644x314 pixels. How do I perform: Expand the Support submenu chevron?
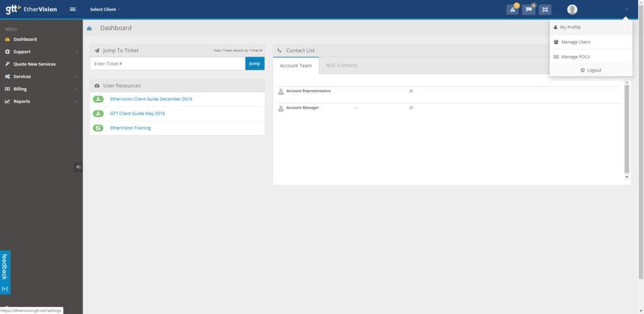point(76,52)
